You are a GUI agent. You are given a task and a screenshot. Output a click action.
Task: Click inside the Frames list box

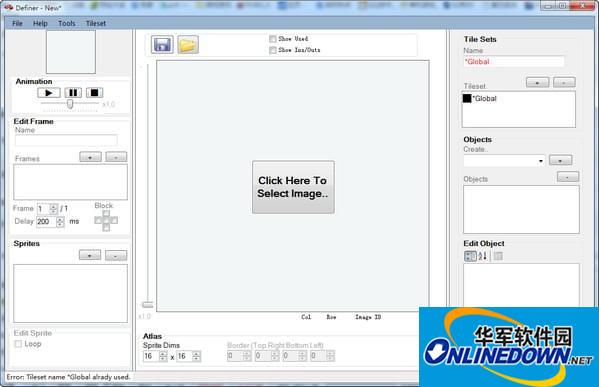71,182
